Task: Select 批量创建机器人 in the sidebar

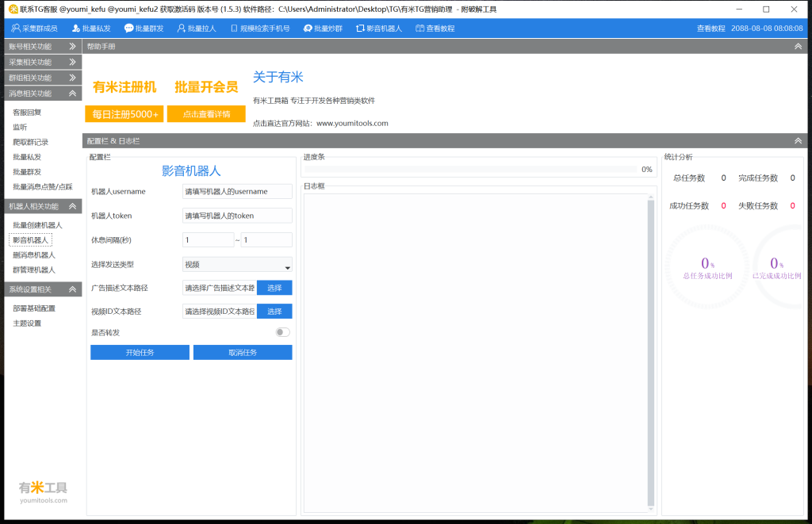Action: click(x=37, y=225)
